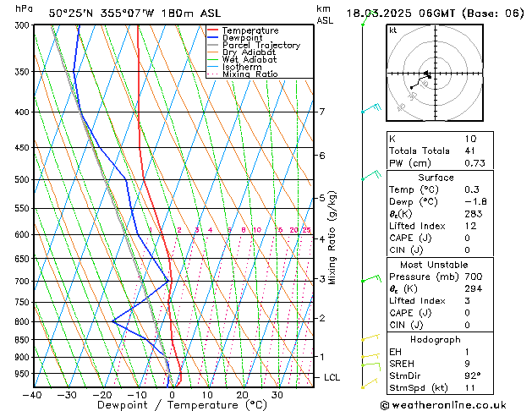Click the cyan wind barb at 400 hPa
Screen dimensions: 532x411
coord(371,108)
